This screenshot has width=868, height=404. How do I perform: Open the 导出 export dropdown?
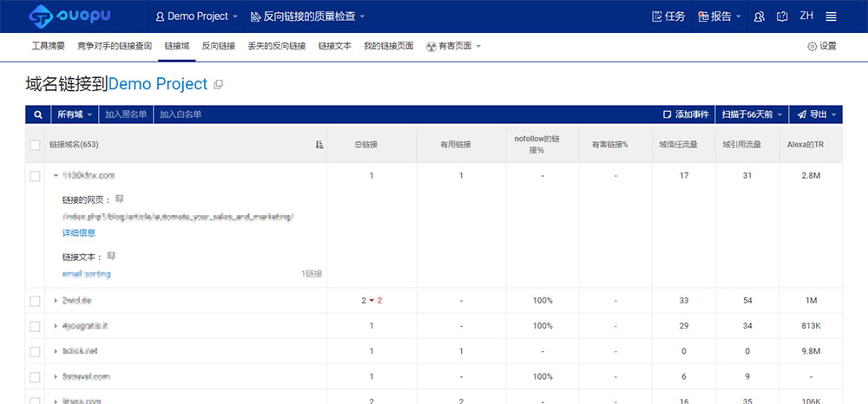pos(816,114)
